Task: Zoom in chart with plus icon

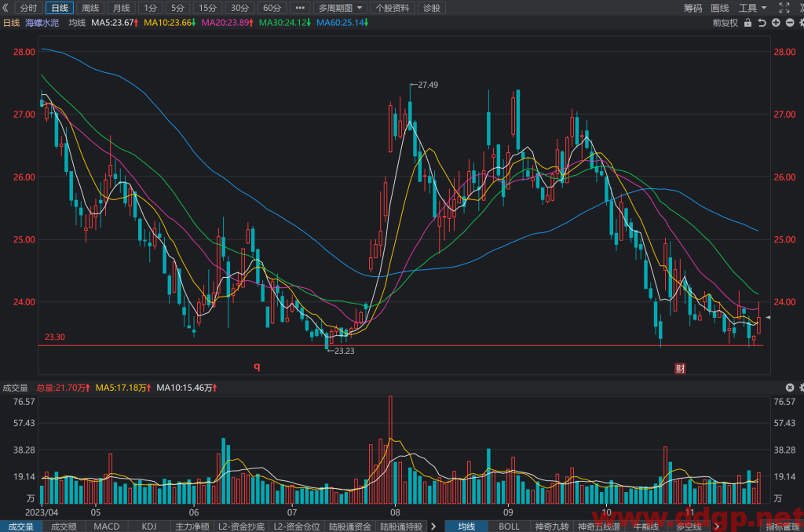Action: click(x=776, y=23)
